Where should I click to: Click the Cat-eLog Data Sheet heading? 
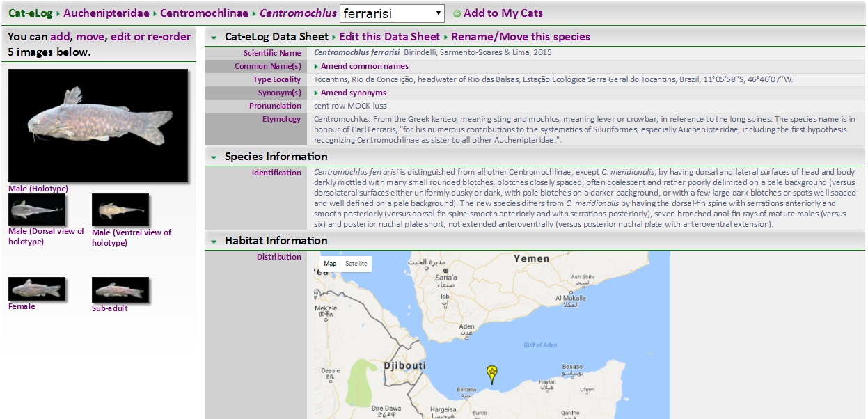[276, 37]
